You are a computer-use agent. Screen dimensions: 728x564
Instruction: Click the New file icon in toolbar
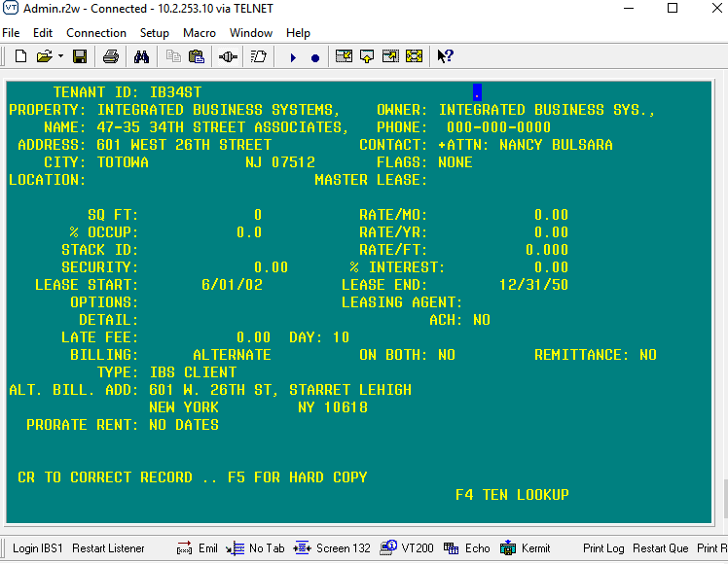point(20,56)
